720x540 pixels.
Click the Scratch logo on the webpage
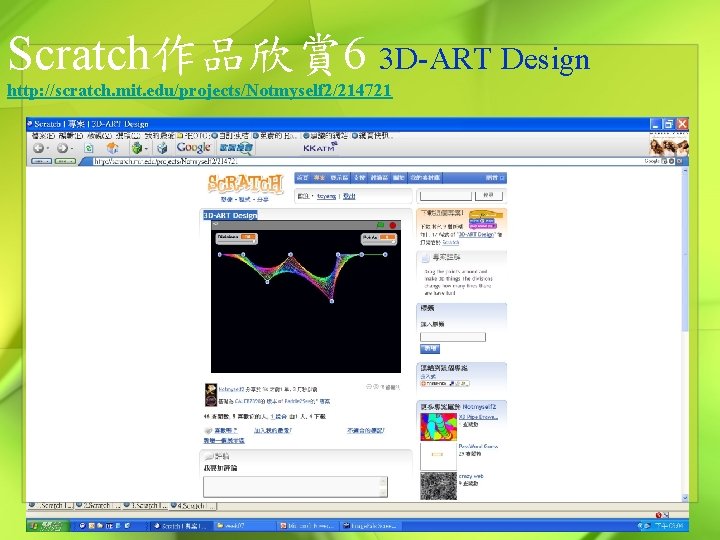[x=244, y=184]
